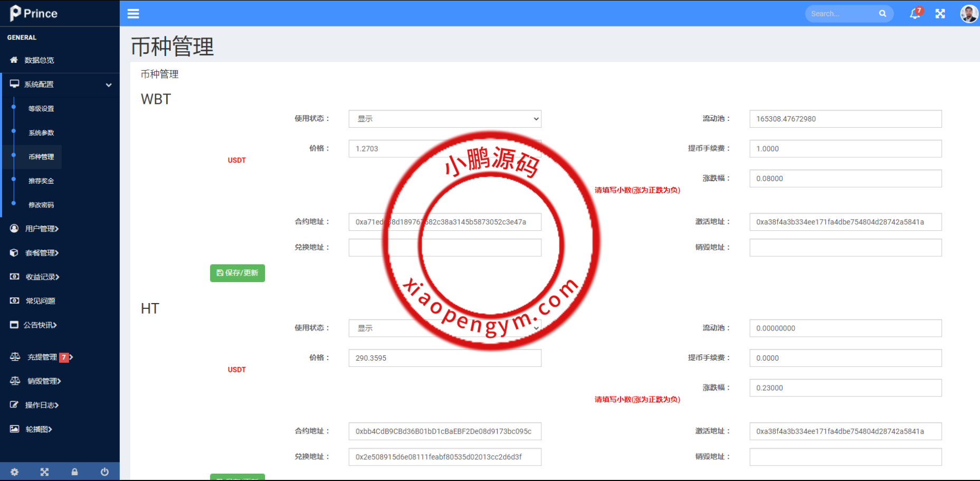Open the 数据总览 menu item
The height and width of the screenshot is (481, 980).
pyautogui.click(x=39, y=60)
